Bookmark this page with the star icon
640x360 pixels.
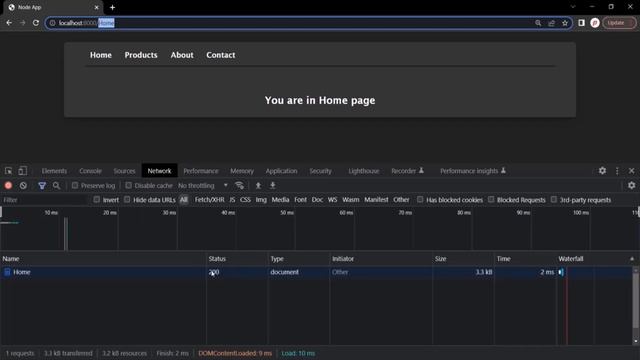tap(565, 23)
